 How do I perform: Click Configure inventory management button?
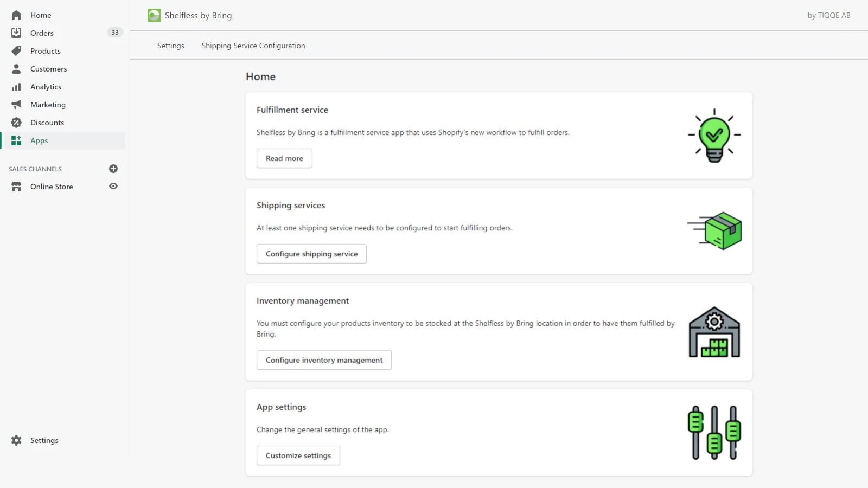324,360
